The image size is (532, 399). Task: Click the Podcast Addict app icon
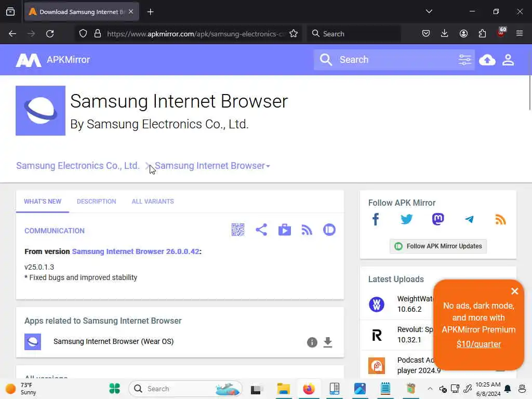coord(377,365)
